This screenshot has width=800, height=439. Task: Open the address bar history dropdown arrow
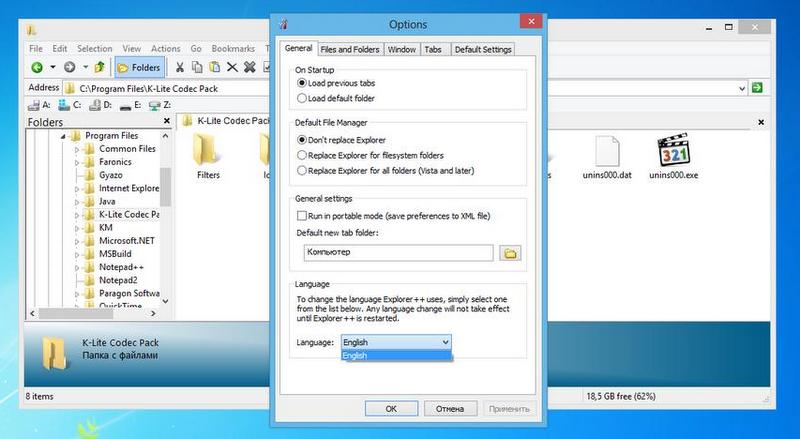pyautogui.click(x=742, y=88)
